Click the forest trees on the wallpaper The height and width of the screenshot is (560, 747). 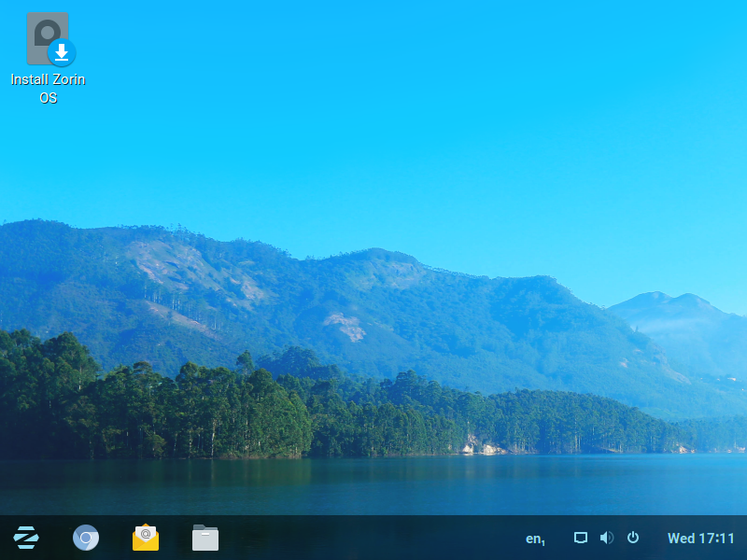click(x=233, y=411)
